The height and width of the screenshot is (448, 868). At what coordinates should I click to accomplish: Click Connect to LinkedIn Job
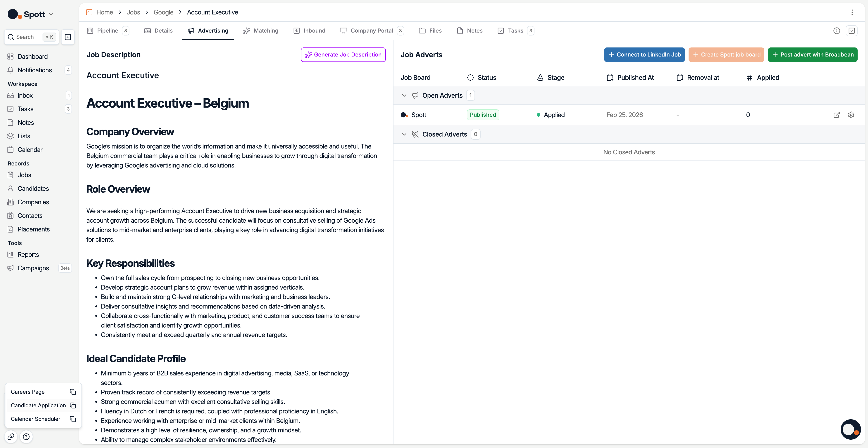644,55
